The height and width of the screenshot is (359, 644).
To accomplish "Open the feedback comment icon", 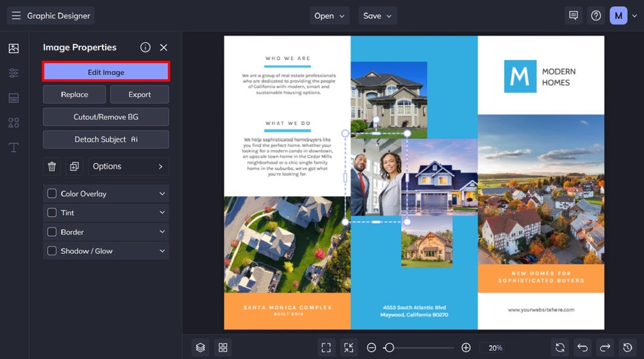I will click(x=573, y=16).
